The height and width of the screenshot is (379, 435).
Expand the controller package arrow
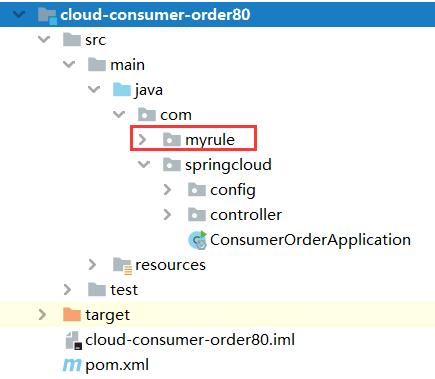click(167, 215)
